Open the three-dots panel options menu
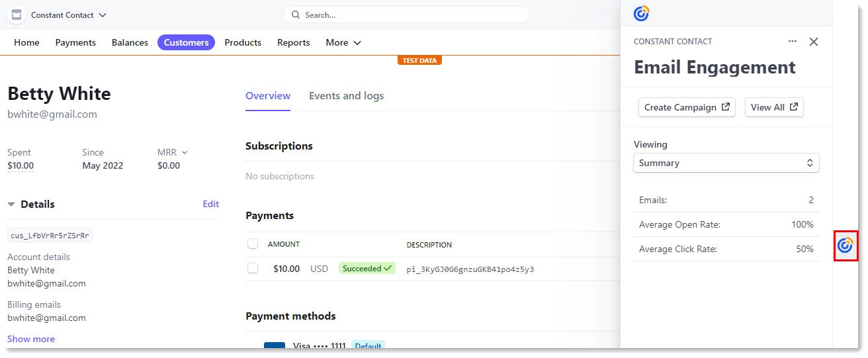This screenshot has width=868, height=358. (x=793, y=42)
